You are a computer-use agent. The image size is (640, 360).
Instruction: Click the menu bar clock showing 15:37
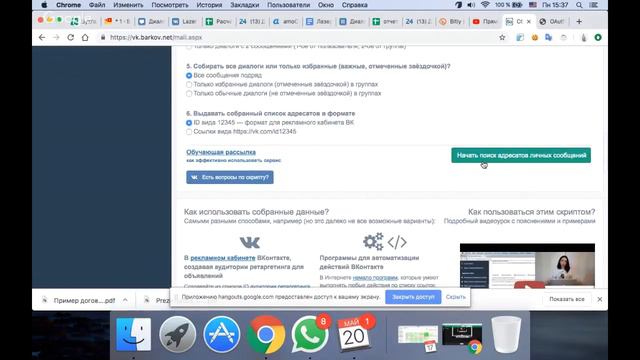[555, 5]
